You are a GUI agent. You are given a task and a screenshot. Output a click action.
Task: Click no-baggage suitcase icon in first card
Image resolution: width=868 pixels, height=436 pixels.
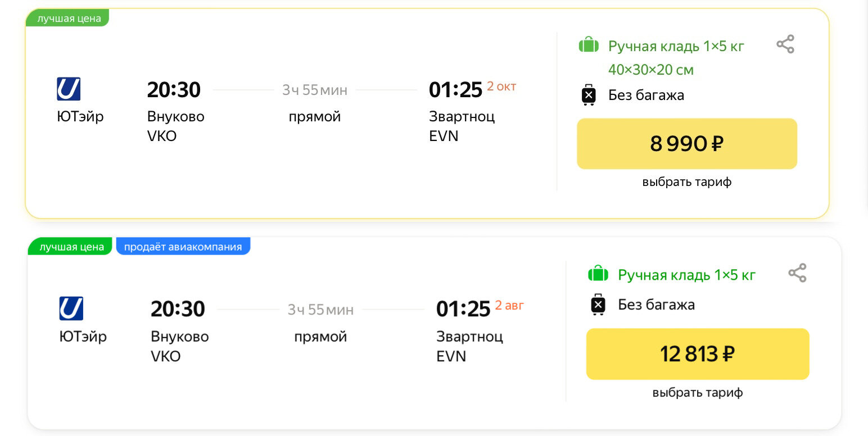point(589,95)
